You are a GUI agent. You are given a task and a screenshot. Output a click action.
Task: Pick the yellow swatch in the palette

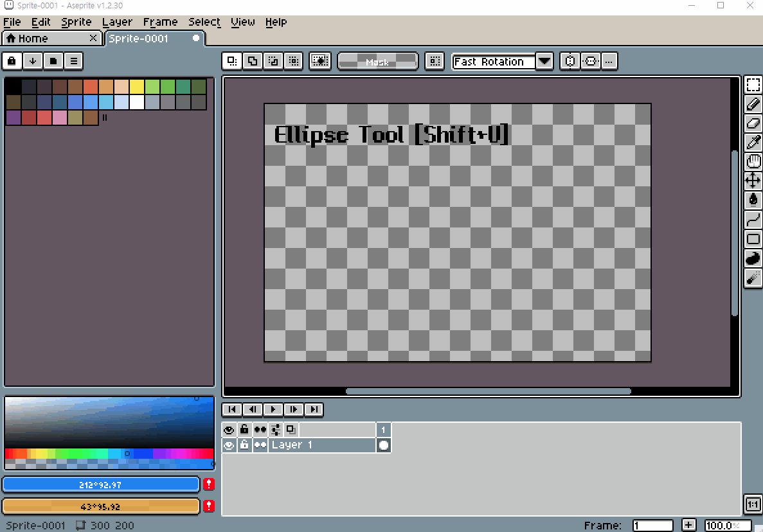137,87
